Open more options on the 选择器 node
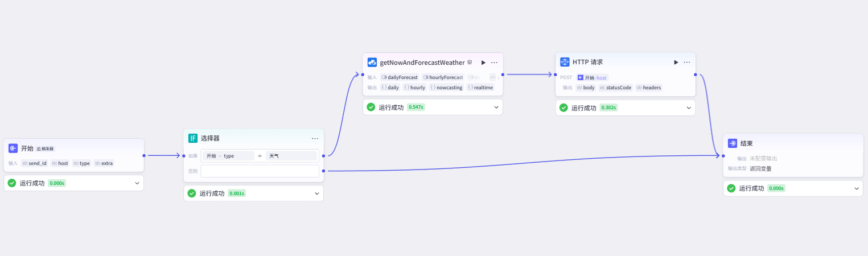Image resolution: width=868 pixels, height=256 pixels. point(315,138)
